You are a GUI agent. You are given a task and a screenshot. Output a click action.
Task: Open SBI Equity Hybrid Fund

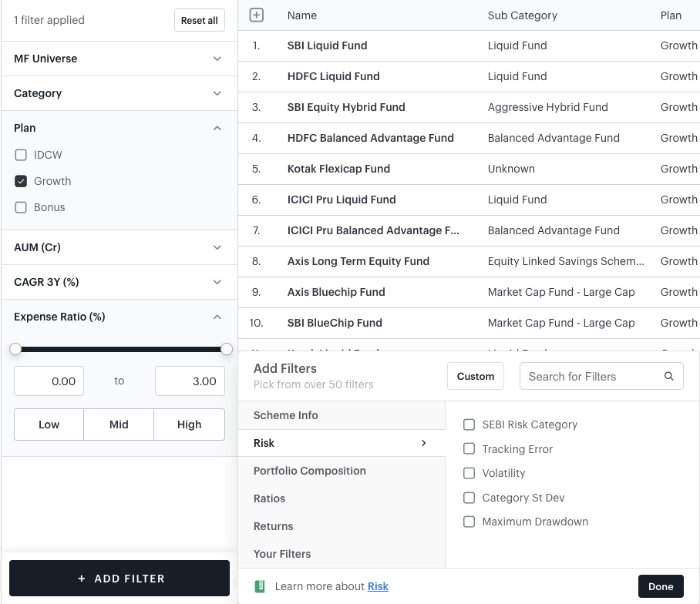coord(346,107)
